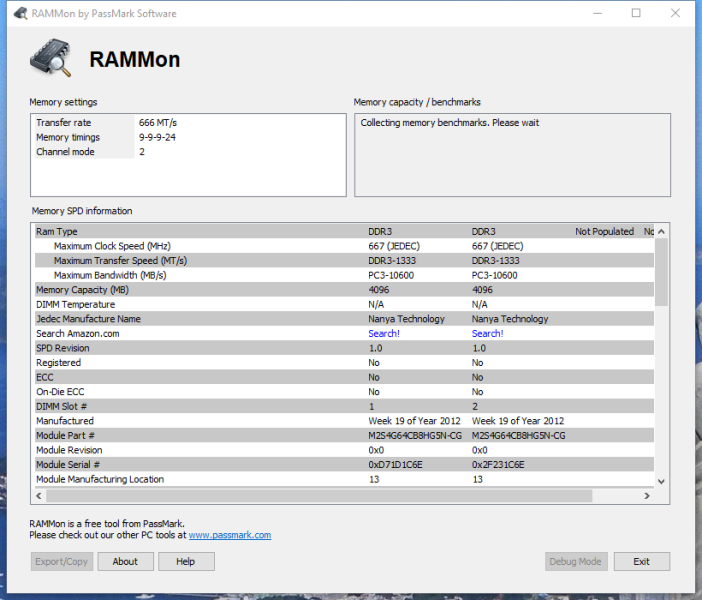702x600 pixels.
Task: Search Amazon for DIMM slot 2 module
Action: [x=488, y=334]
